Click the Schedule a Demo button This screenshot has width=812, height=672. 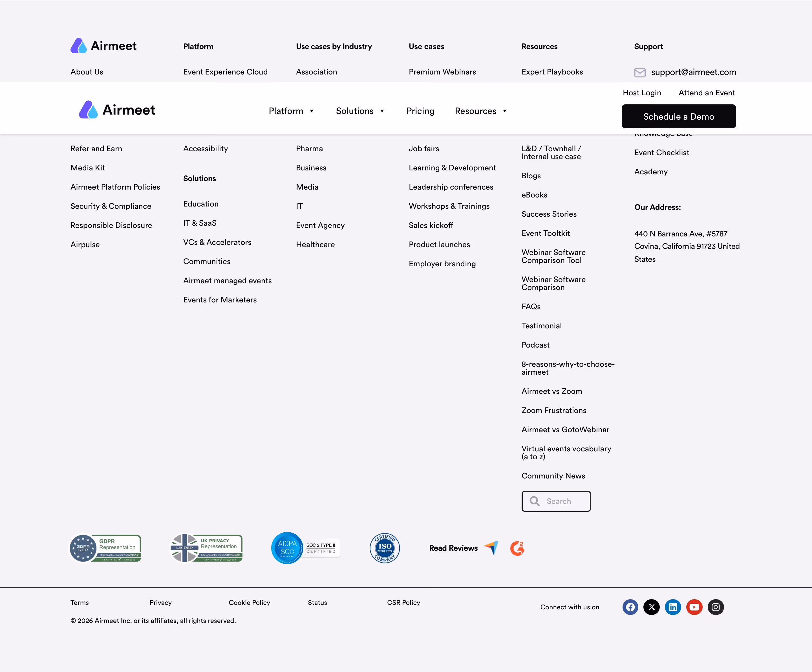[x=679, y=116]
